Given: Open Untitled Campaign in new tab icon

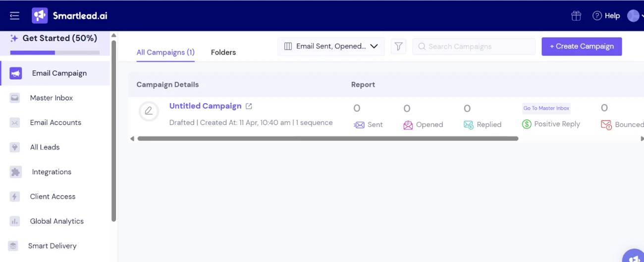Looking at the screenshot, I should (x=249, y=106).
